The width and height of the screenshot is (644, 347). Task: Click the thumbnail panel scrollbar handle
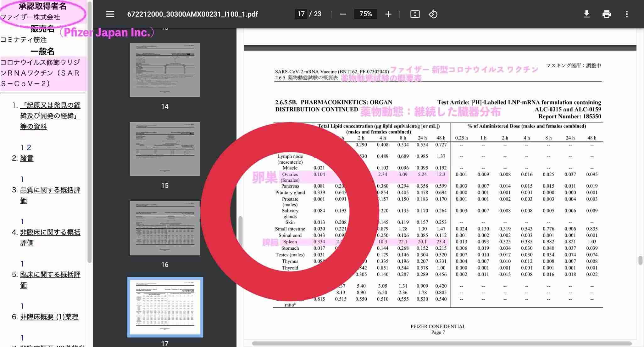click(240, 232)
